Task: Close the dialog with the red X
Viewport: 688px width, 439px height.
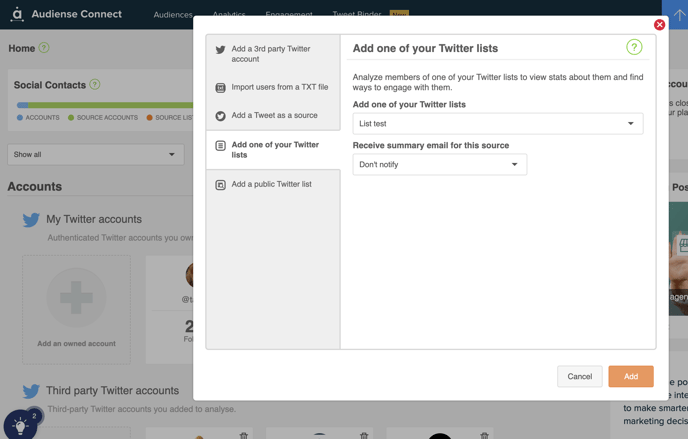Action: (x=659, y=25)
